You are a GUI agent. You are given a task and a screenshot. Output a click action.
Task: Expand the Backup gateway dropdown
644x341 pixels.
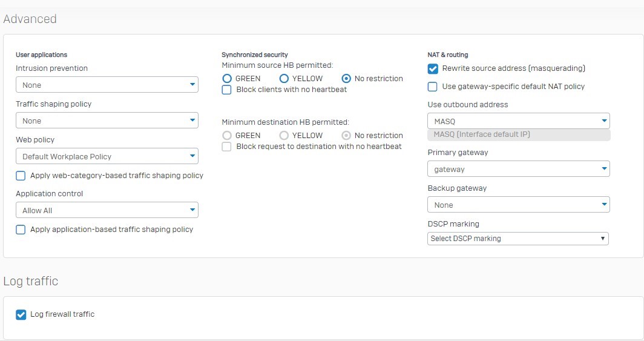[519, 205]
